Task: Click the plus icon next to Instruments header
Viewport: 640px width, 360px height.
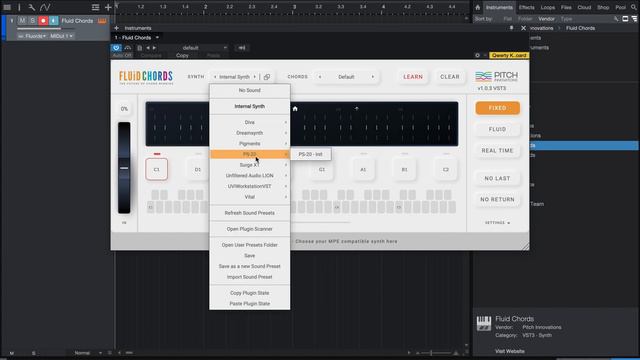Action: [x=117, y=28]
